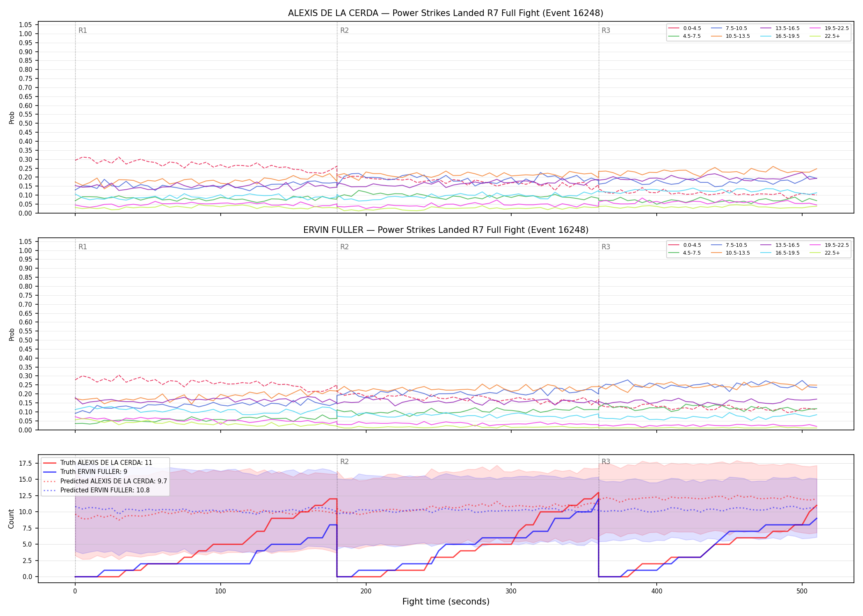863x616 pixels.
Task: Select the 10.5-13.5 legend entry in Alexis chart
Action: click(731, 36)
